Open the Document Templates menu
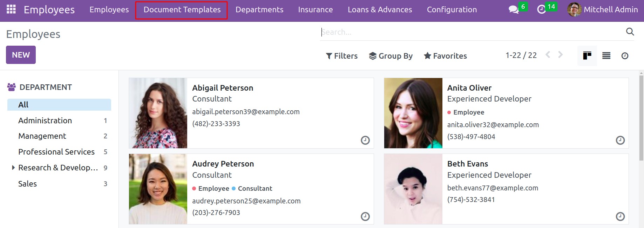 click(x=182, y=10)
